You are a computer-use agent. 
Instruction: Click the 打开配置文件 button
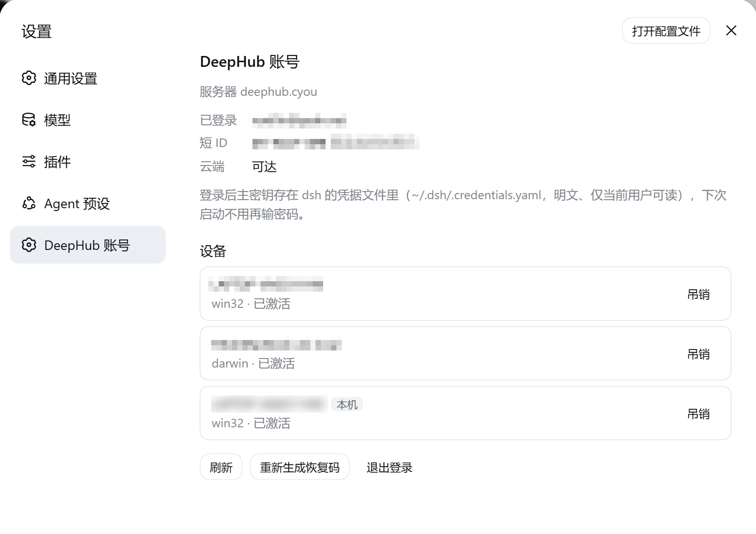[666, 31]
